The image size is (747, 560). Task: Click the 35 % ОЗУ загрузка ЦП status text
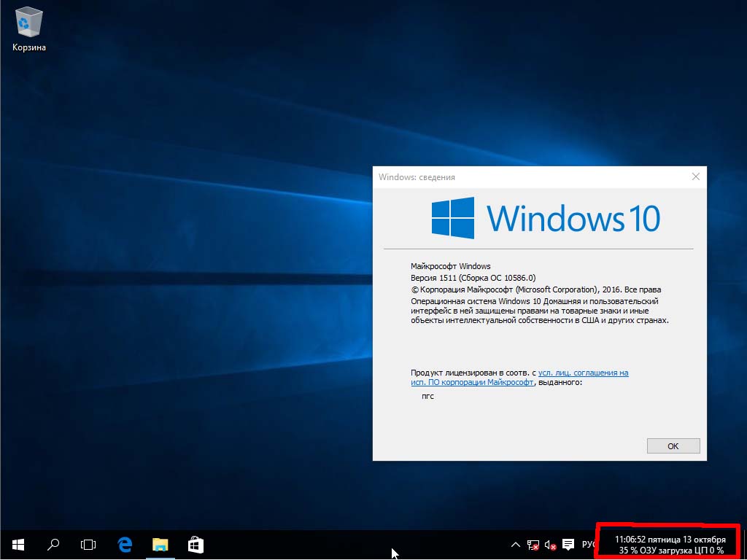tap(671, 551)
